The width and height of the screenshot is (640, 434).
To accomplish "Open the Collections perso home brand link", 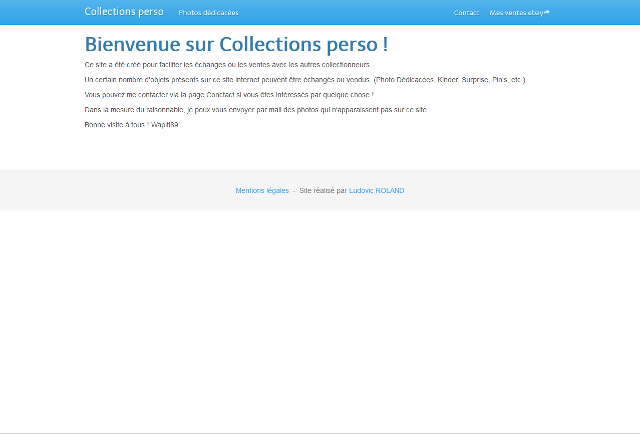I will 124,12.
